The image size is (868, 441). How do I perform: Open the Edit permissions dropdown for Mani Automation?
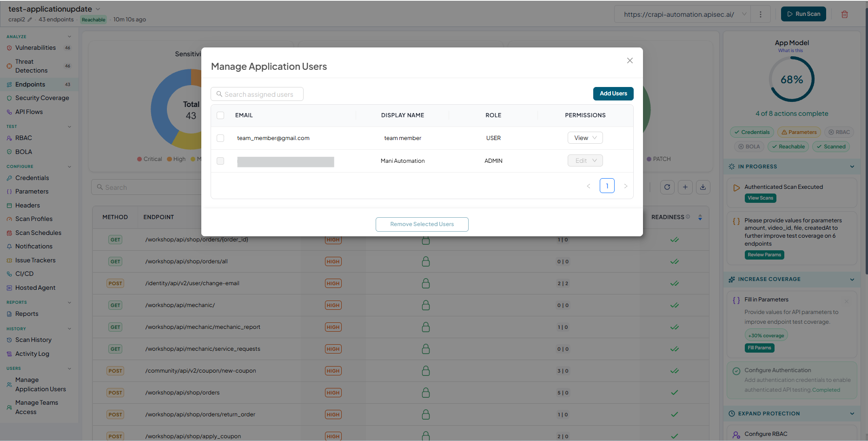click(x=585, y=160)
